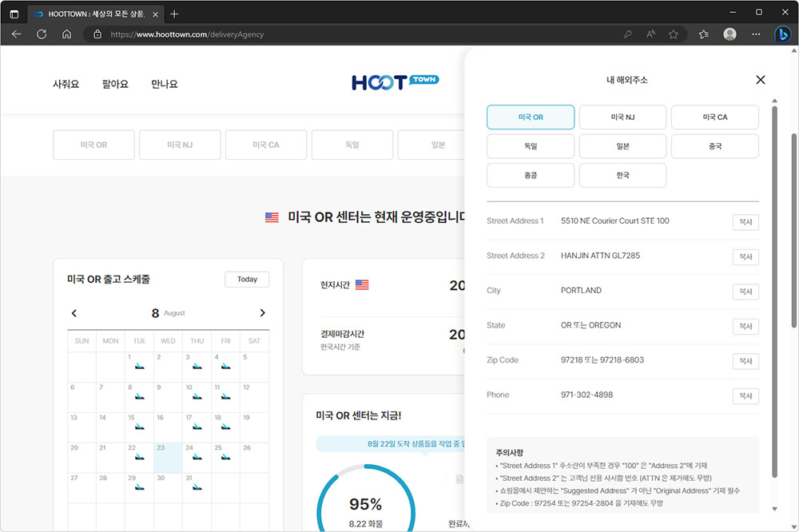Open browser home page icon
The height and width of the screenshot is (532, 799).
coord(67,34)
